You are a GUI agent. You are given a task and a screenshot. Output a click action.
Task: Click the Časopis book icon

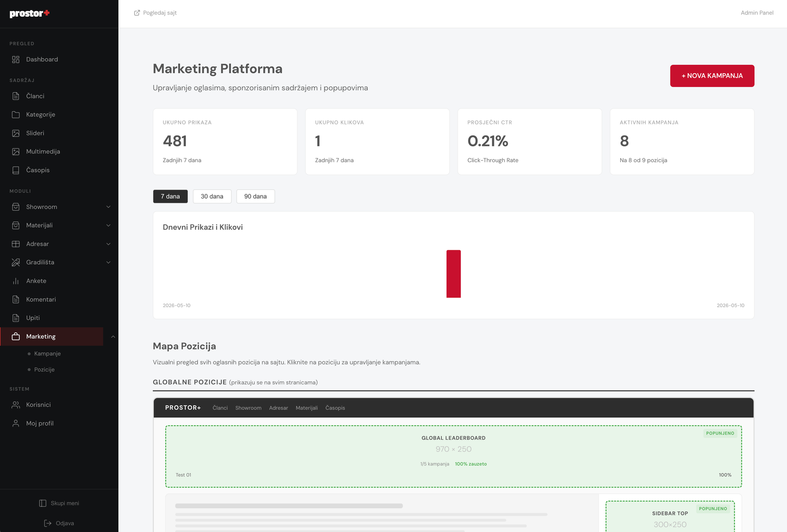(x=16, y=170)
